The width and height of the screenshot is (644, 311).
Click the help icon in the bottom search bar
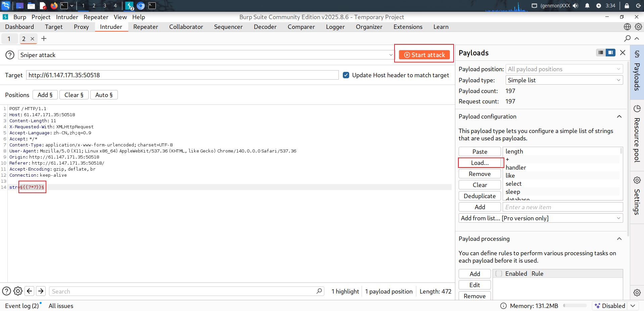tap(7, 291)
